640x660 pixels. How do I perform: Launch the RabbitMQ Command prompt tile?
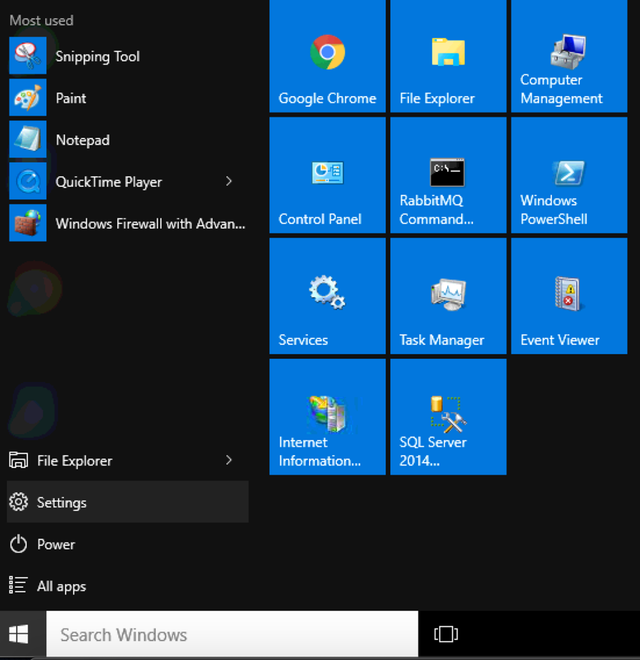tap(448, 175)
